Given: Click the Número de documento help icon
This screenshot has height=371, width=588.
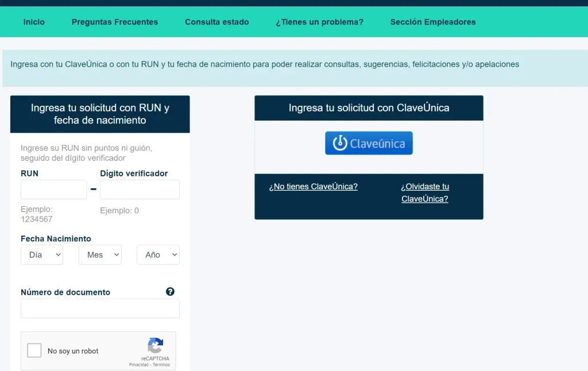Looking at the screenshot, I should (170, 292).
